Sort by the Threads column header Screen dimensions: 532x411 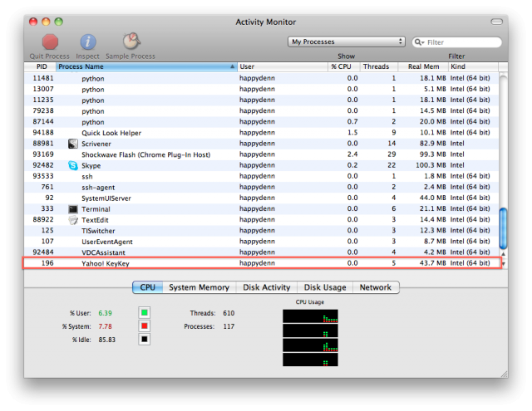click(x=379, y=66)
